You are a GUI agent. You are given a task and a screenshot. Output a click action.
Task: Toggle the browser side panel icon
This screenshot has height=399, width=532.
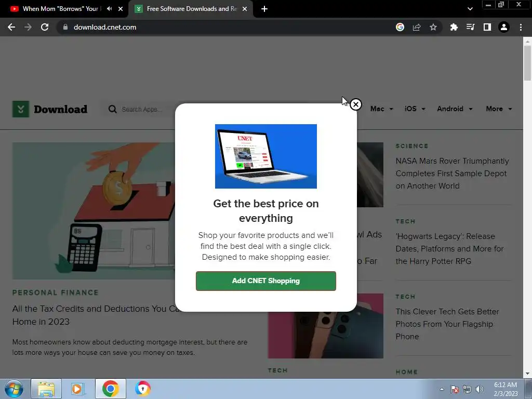(x=487, y=27)
